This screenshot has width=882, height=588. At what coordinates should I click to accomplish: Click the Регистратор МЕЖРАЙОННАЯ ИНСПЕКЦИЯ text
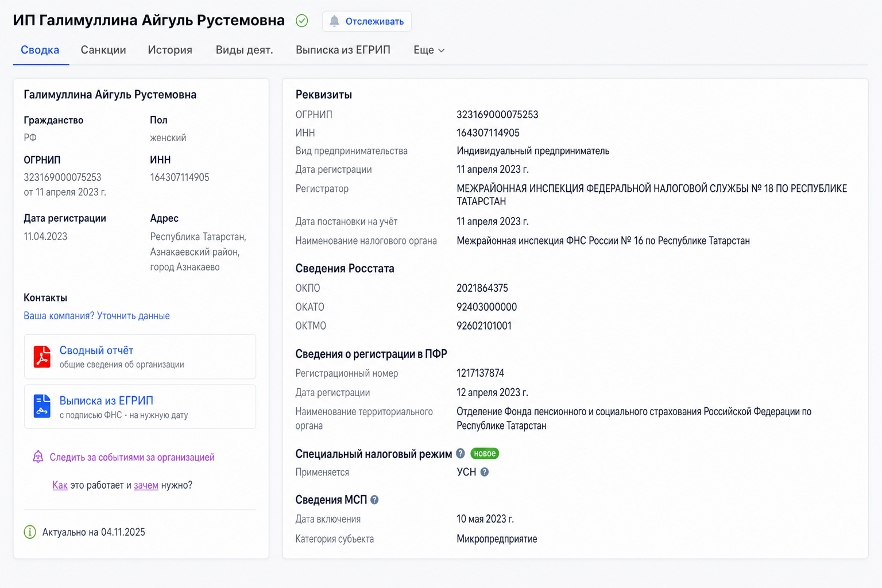coord(652,195)
